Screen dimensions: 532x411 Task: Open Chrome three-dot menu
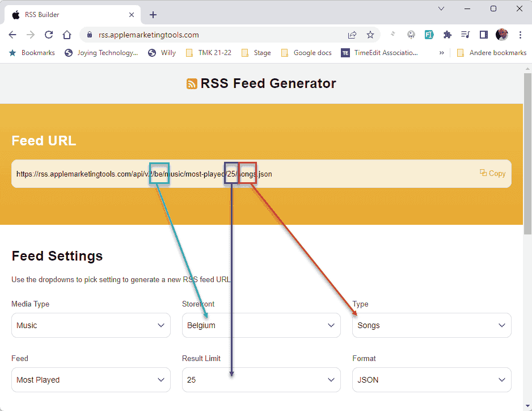coord(520,35)
